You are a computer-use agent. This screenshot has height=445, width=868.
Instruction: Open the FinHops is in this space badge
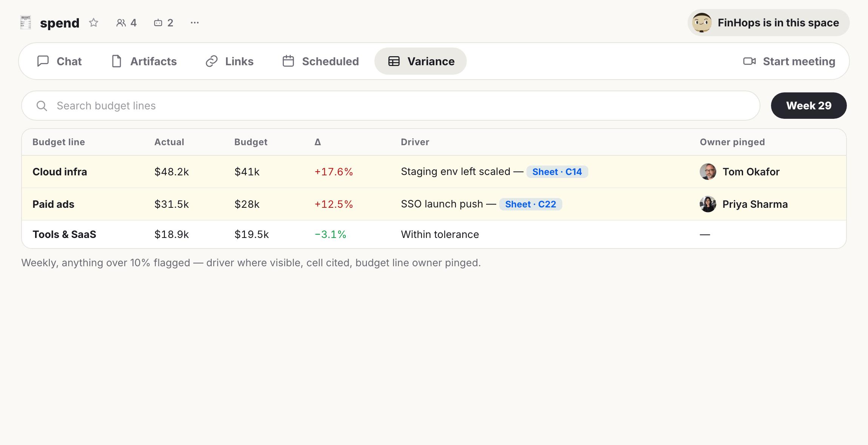[768, 23]
